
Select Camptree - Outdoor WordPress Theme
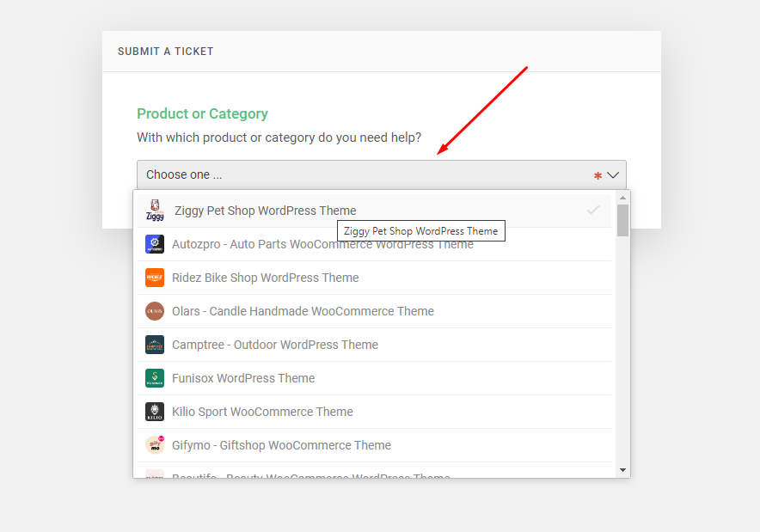(x=275, y=345)
